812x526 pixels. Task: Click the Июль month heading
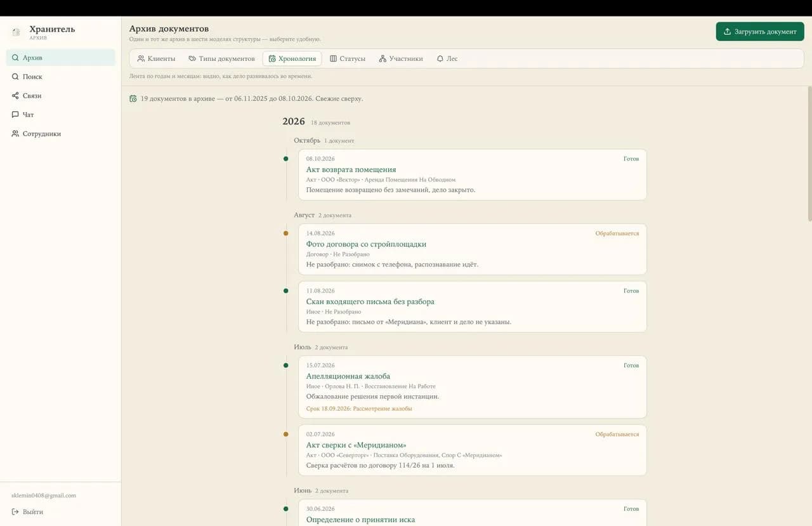click(x=303, y=347)
